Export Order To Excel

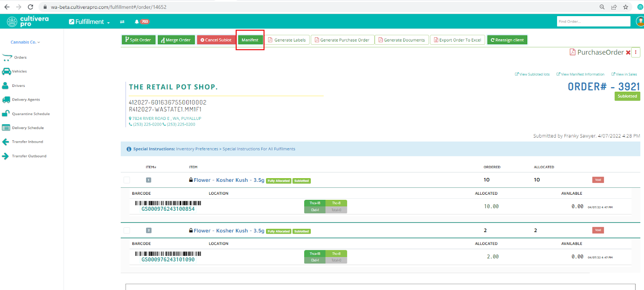[x=458, y=40]
